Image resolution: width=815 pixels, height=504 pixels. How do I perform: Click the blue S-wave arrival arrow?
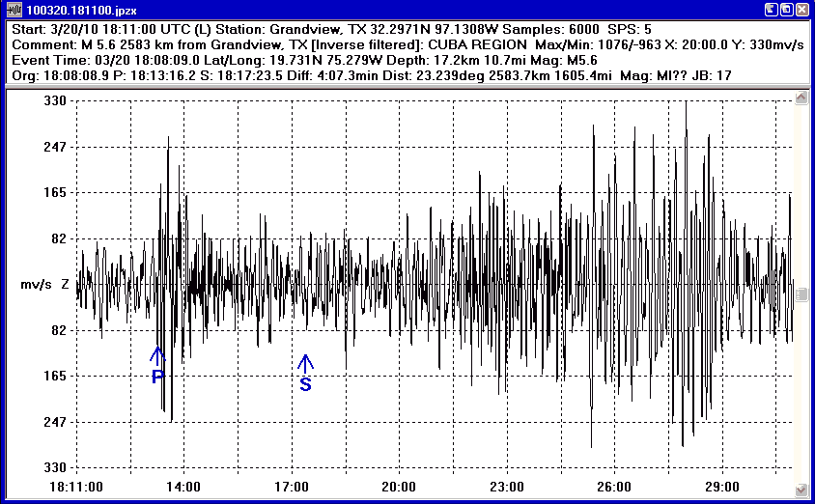pos(305,362)
